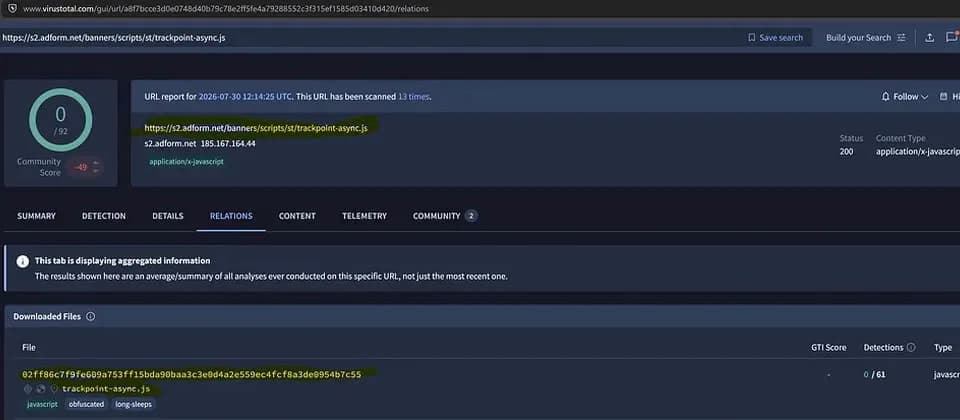Click the browser site security shield icon
Screen dimensions: 960x420
pos(12,9)
